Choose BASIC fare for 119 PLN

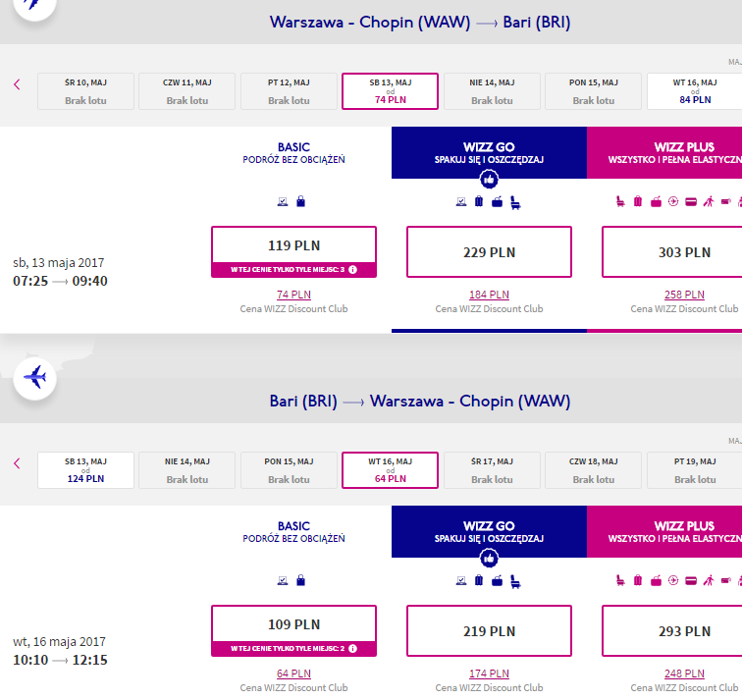(293, 251)
